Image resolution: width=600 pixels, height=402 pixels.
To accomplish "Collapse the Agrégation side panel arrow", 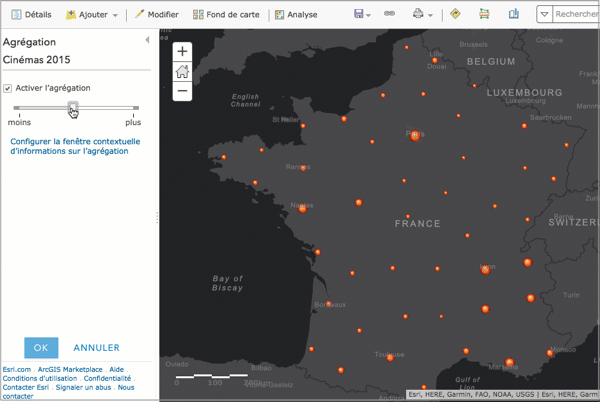I will (147, 40).
